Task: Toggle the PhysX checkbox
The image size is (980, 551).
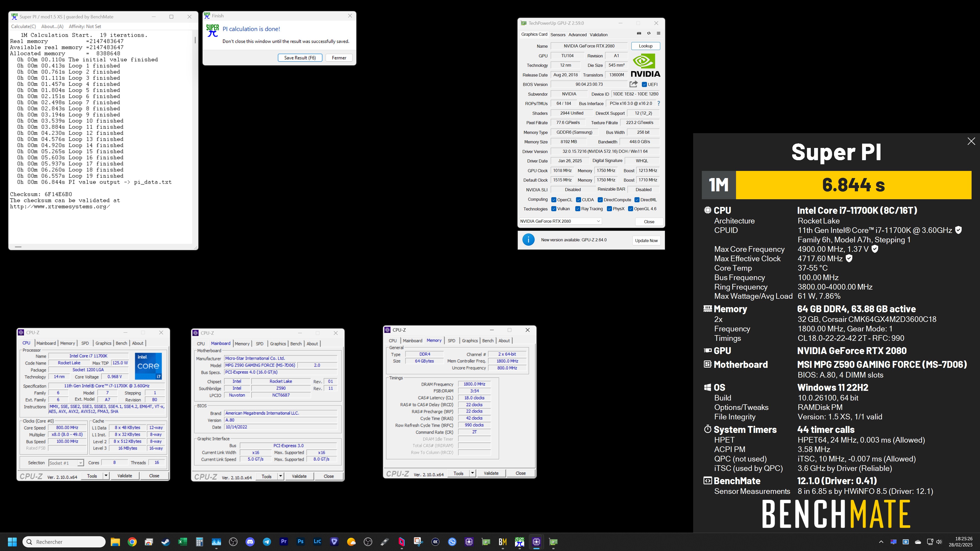Action: pyautogui.click(x=609, y=209)
